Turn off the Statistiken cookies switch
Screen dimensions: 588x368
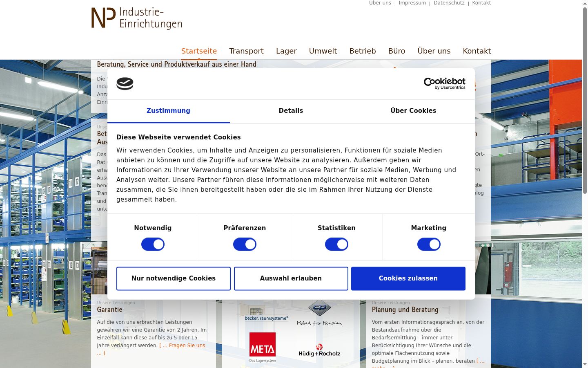336,245
